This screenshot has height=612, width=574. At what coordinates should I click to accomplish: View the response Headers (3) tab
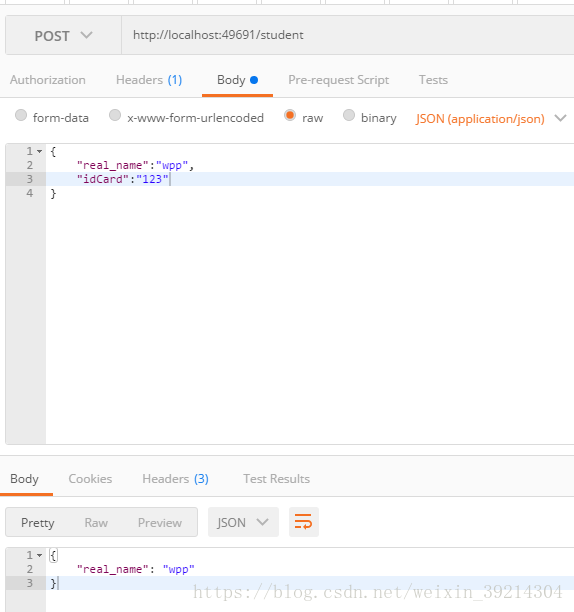tap(175, 479)
